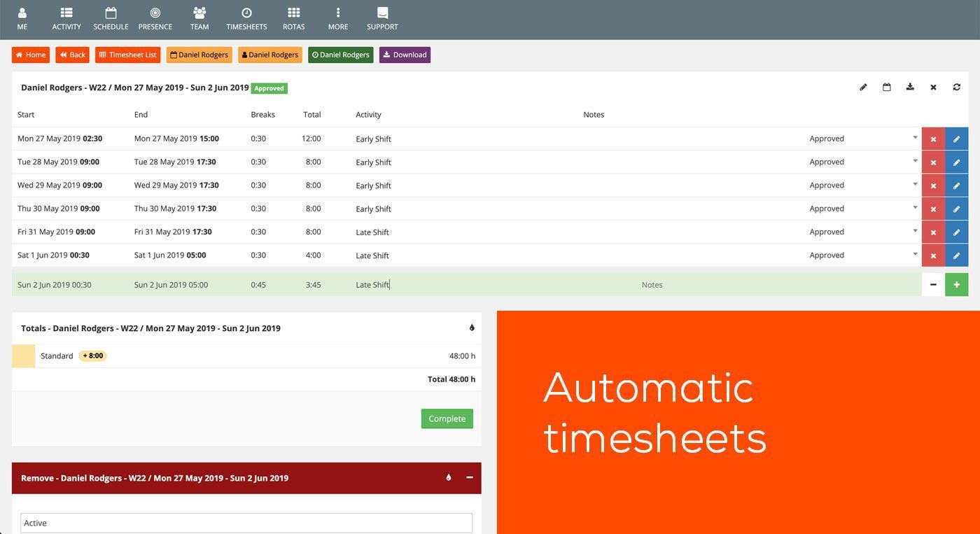
Task: Open the Timesheet List button
Action: pyautogui.click(x=128, y=55)
